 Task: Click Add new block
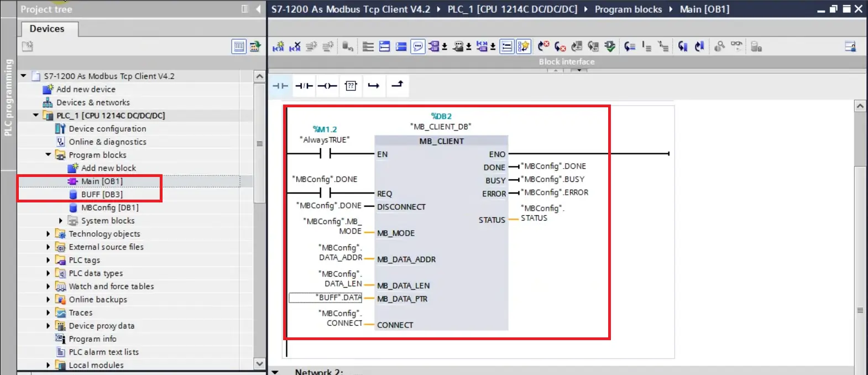[108, 168]
